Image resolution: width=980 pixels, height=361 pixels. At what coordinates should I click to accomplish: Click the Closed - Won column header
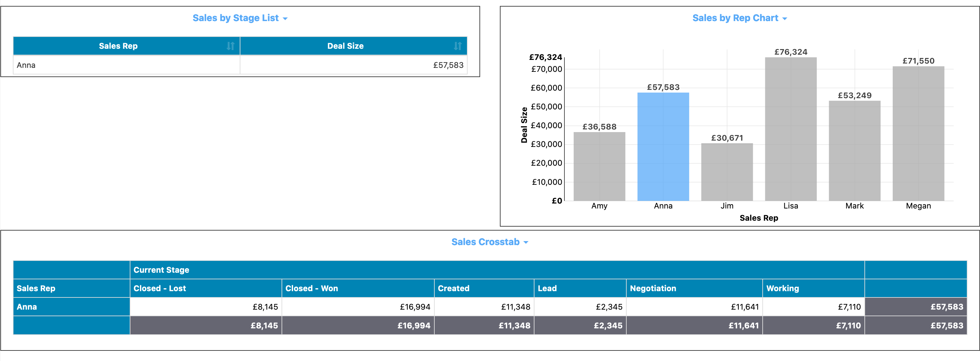tap(312, 288)
